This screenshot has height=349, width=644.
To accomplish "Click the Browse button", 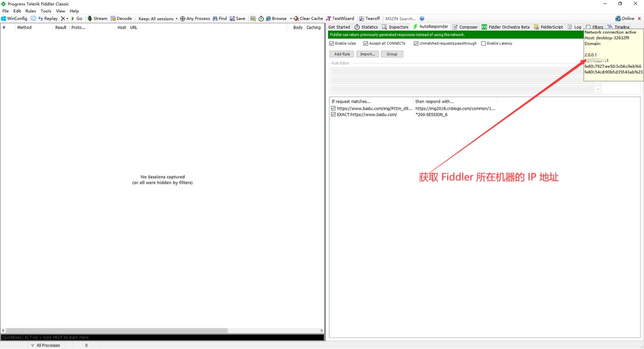I will (276, 19).
